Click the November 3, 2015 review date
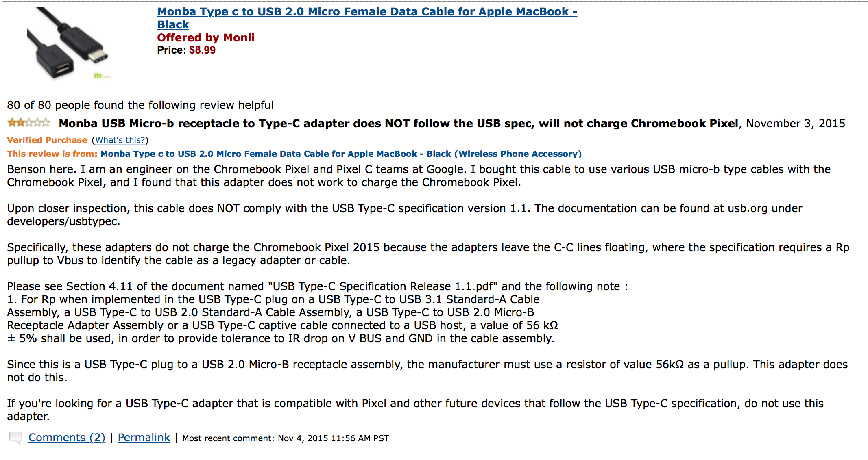Screen dimensions: 868x460 tap(796, 124)
